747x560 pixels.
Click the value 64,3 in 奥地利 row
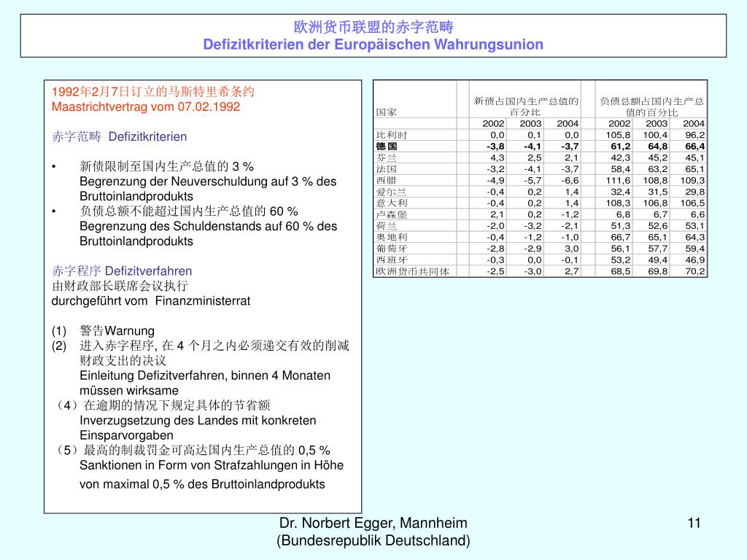(x=695, y=237)
